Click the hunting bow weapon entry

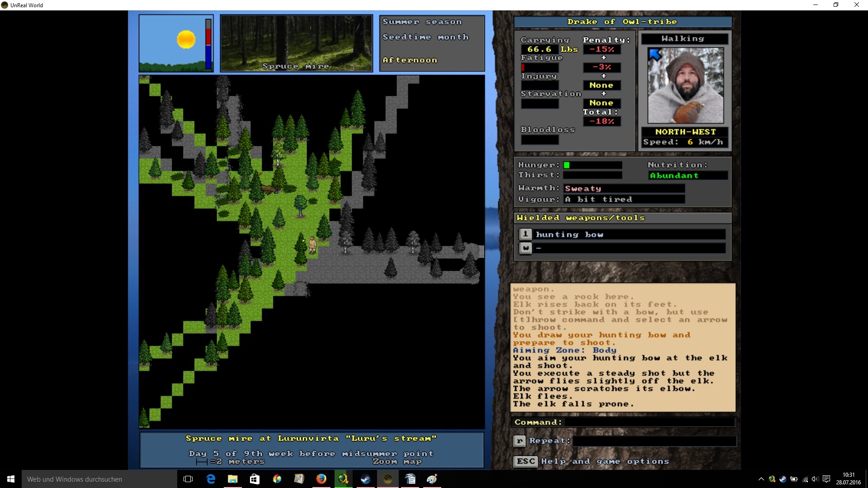630,235
